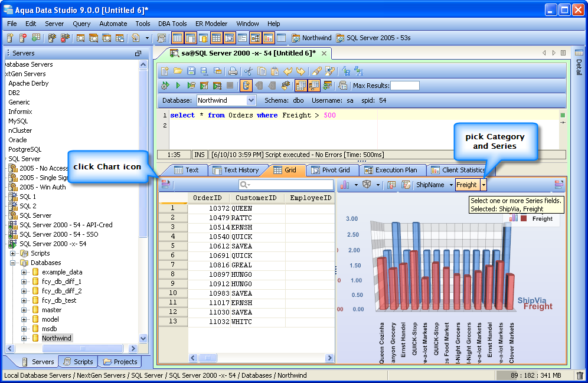This screenshot has width=588, height=383.
Task: Open the 3D cube dropdown arrow
Action: pos(378,185)
